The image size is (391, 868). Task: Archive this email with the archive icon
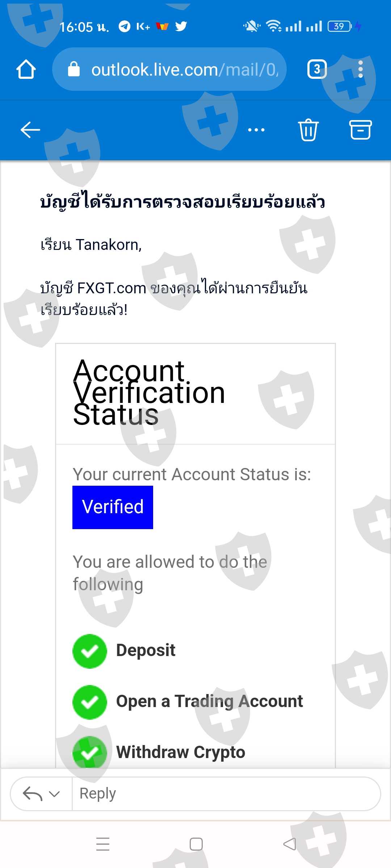point(360,130)
